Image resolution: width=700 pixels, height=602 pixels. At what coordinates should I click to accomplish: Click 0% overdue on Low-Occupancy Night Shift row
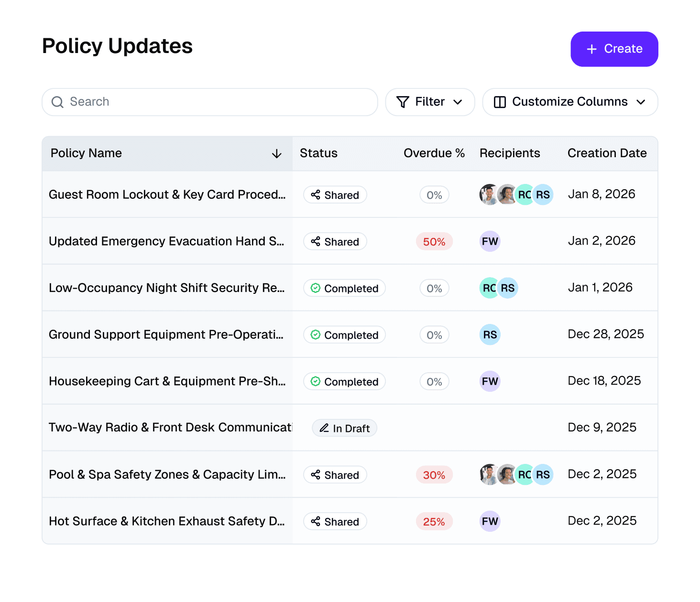pyautogui.click(x=434, y=288)
